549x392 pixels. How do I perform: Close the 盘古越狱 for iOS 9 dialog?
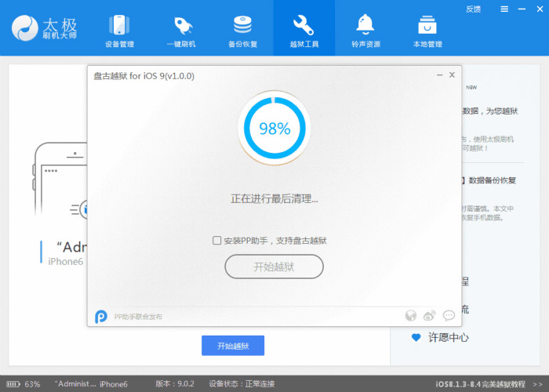point(452,75)
